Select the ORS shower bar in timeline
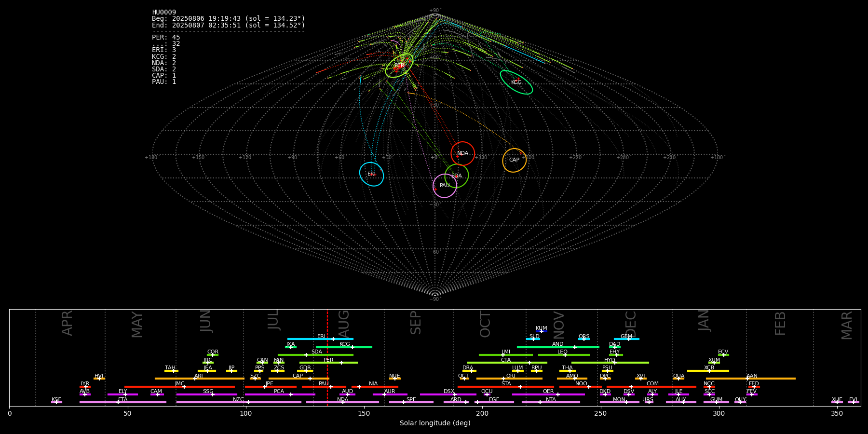 pos(584,339)
